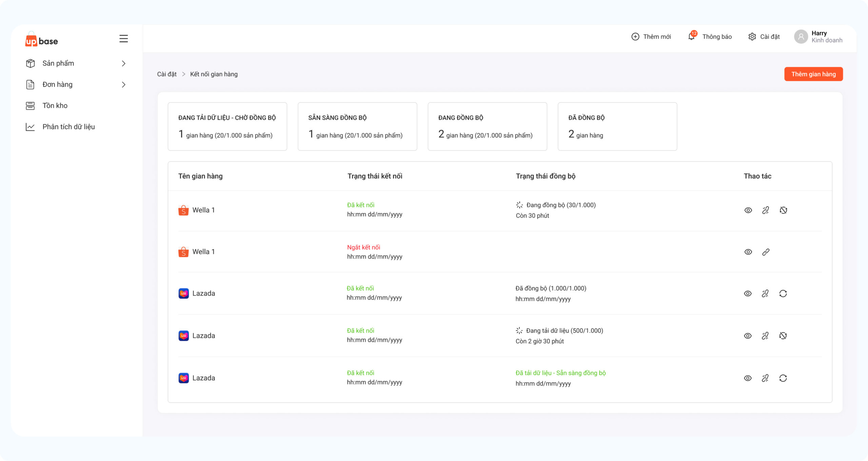868x461 pixels.
Task: Click sync icon on Lazada ready-to-sync row
Action: click(x=783, y=378)
